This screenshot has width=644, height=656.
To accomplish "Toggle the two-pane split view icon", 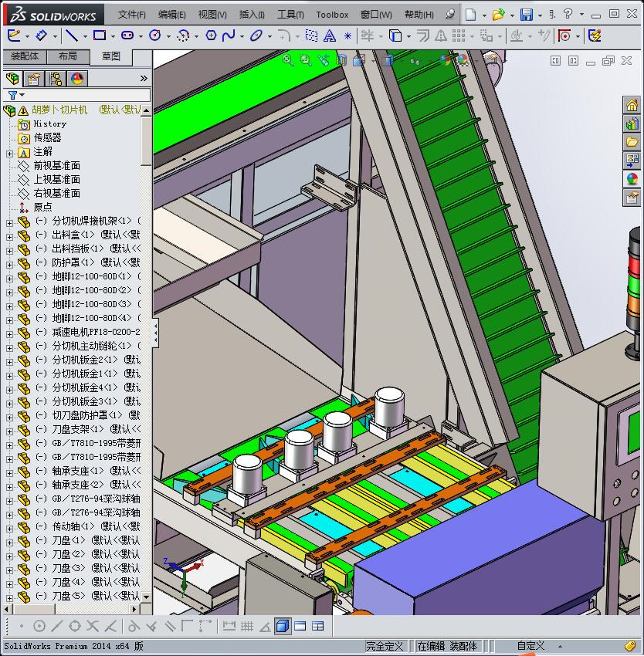I will coord(300,627).
